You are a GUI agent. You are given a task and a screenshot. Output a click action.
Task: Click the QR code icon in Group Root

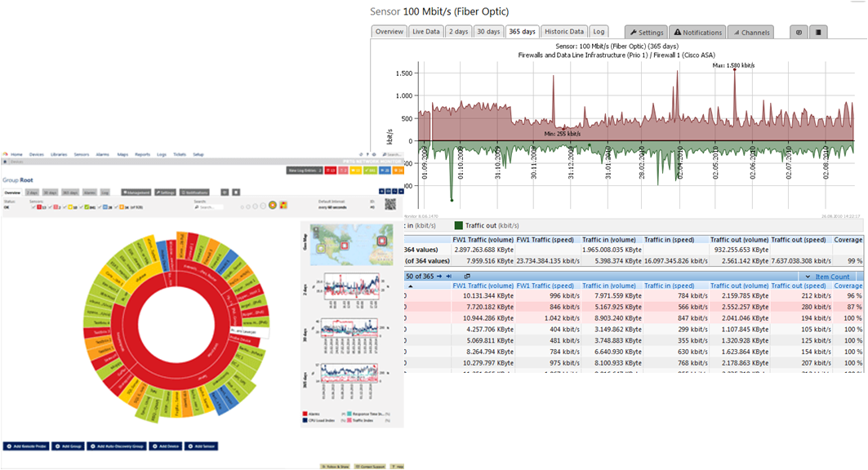(x=389, y=205)
